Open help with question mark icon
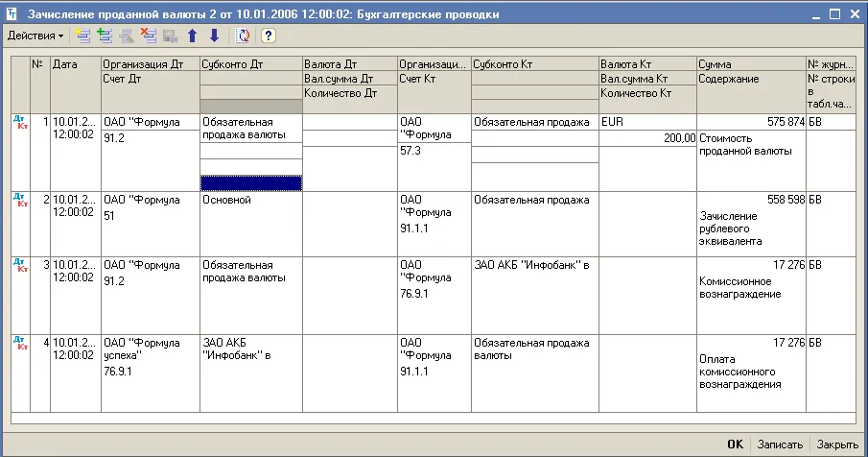This screenshot has height=457, width=868. pyautogui.click(x=268, y=36)
